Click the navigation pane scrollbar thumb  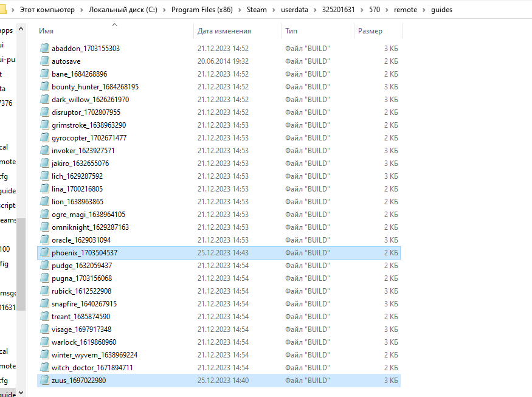(x=21, y=264)
